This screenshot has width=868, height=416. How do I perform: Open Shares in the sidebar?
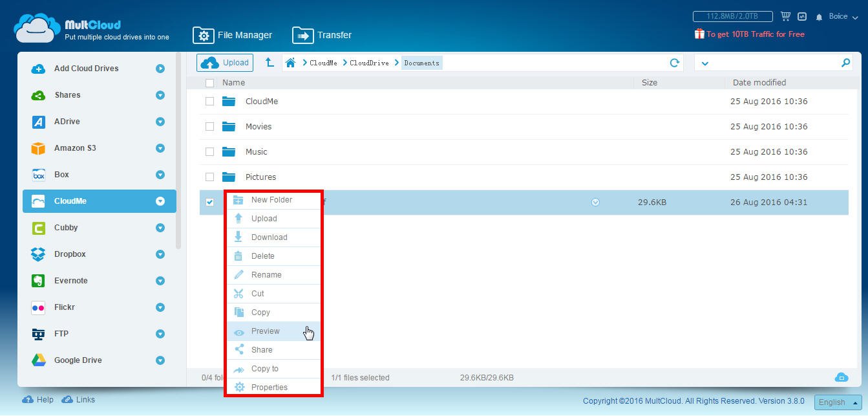pyautogui.click(x=67, y=95)
